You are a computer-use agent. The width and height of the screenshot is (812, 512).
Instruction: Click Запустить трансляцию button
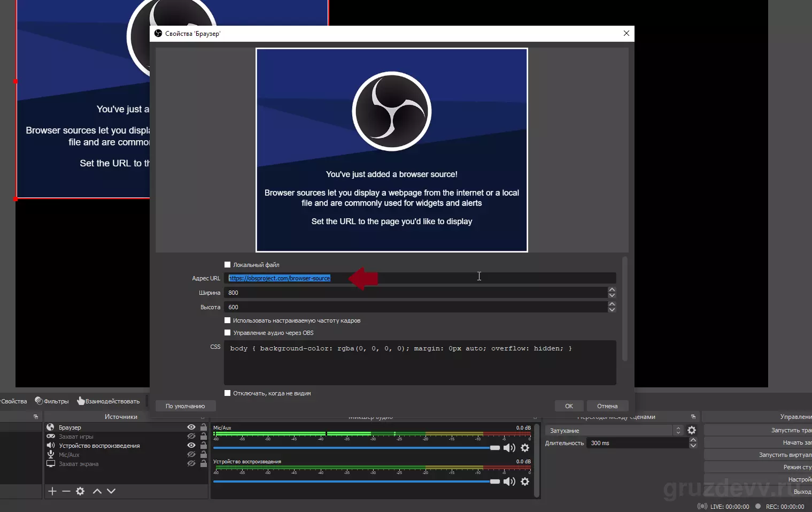coord(758,430)
